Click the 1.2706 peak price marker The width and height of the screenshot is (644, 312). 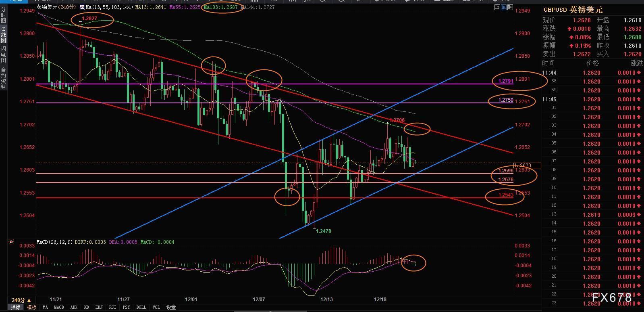[397, 120]
